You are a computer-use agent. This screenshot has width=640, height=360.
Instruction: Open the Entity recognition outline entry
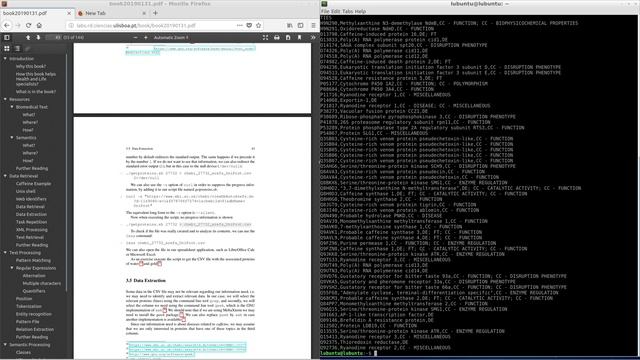(34, 314)
